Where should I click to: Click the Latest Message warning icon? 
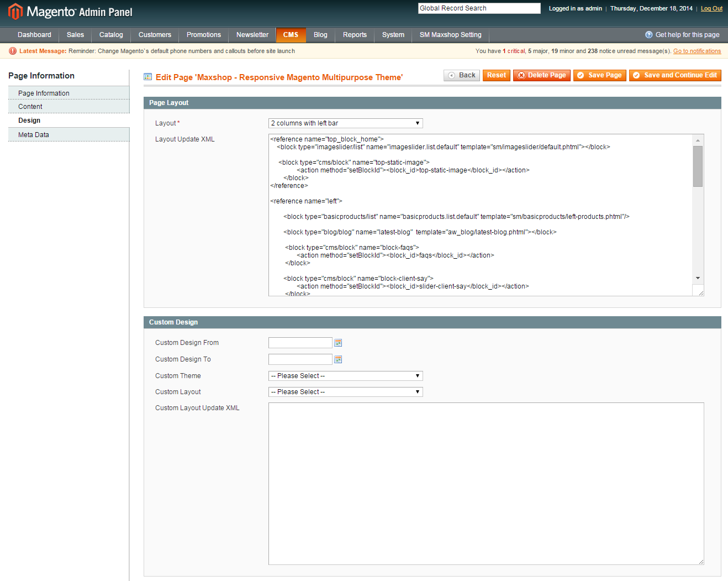(x=13, y=51)
